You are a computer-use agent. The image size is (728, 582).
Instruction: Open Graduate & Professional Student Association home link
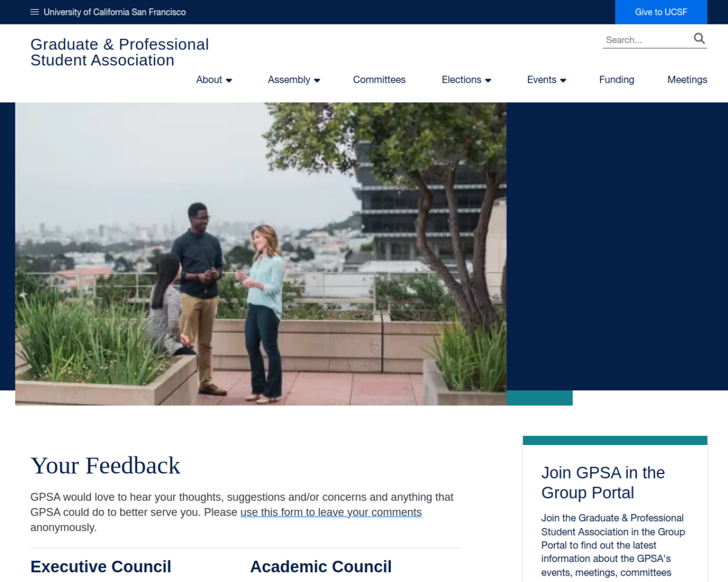[x=119, y=52]
